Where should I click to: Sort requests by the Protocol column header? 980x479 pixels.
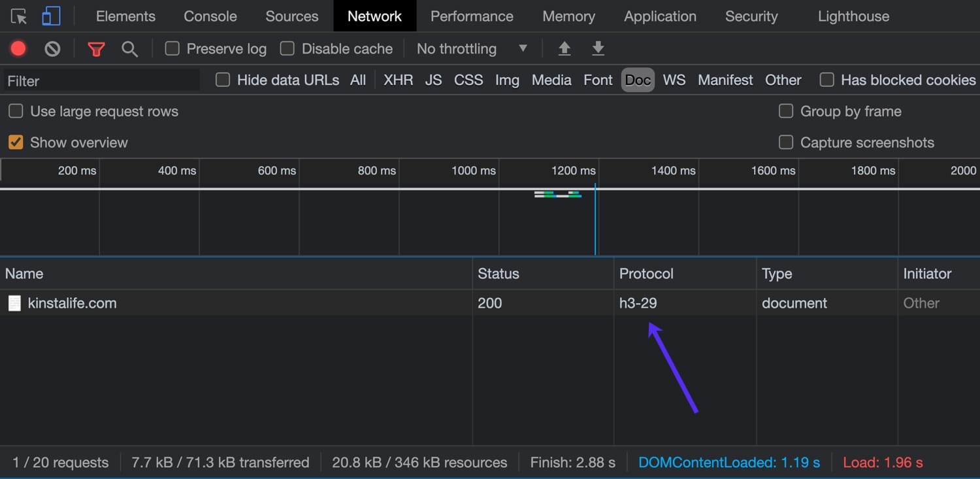pos(646,274)
